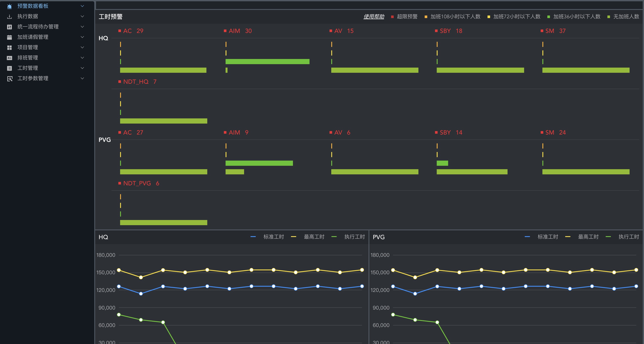This screenshot has height=344, width=644.
Task: Expand the 排班管理 chevron
Action: [82, 58]
